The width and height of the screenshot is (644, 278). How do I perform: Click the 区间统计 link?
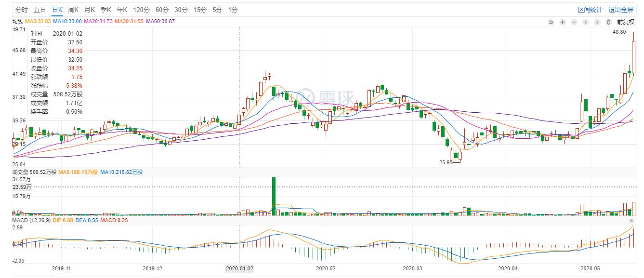(590, 10)
